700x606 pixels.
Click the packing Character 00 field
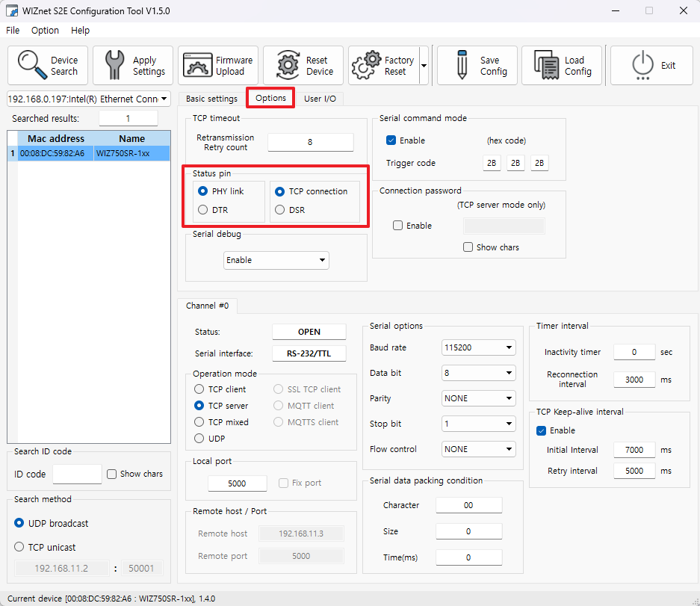pos(468,505)
